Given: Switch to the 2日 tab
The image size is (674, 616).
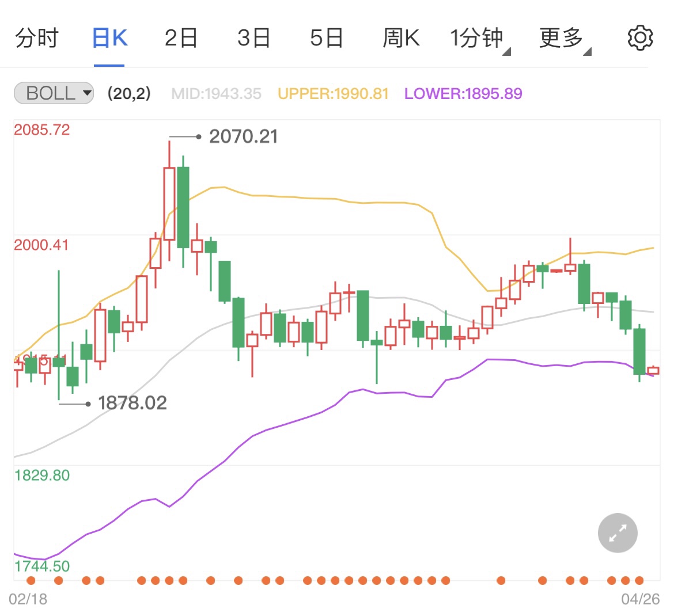Looking at the screenshot, I should click(181, 38).
